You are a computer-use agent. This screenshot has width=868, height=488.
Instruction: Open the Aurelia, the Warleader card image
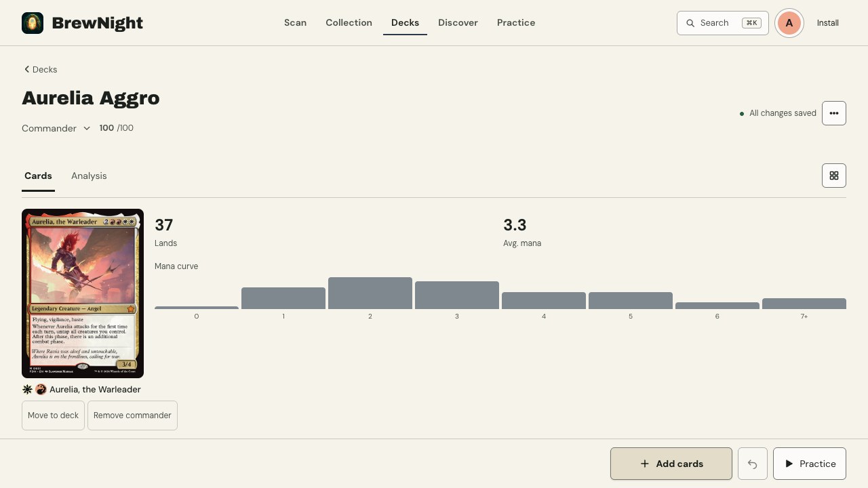83,293
